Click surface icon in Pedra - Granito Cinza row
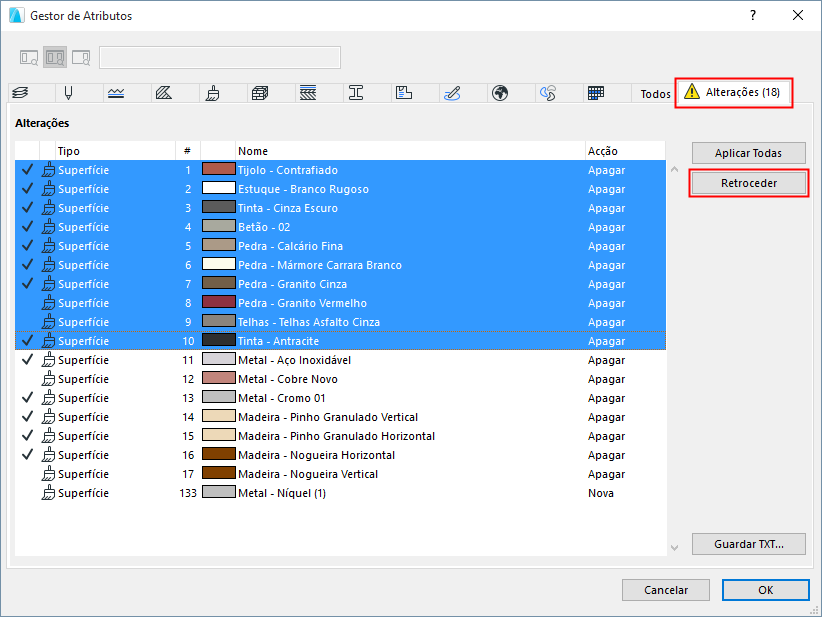 coord(48,284)
